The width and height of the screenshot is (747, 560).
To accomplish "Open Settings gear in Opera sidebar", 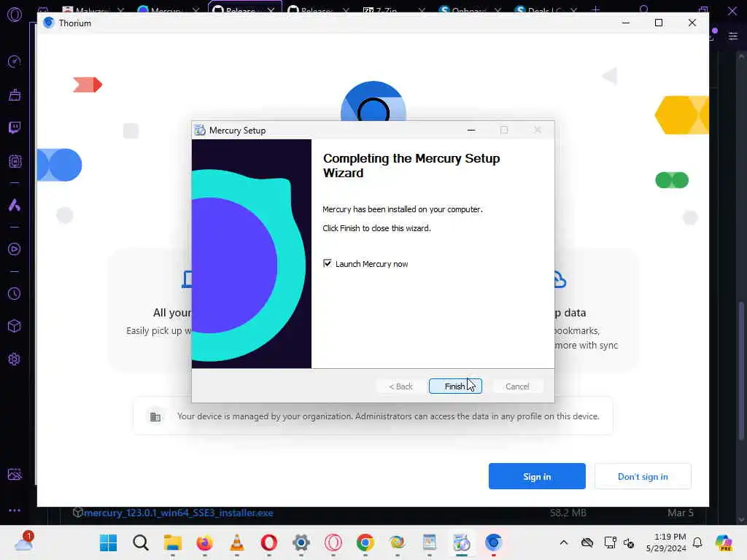I will [15, 359].
